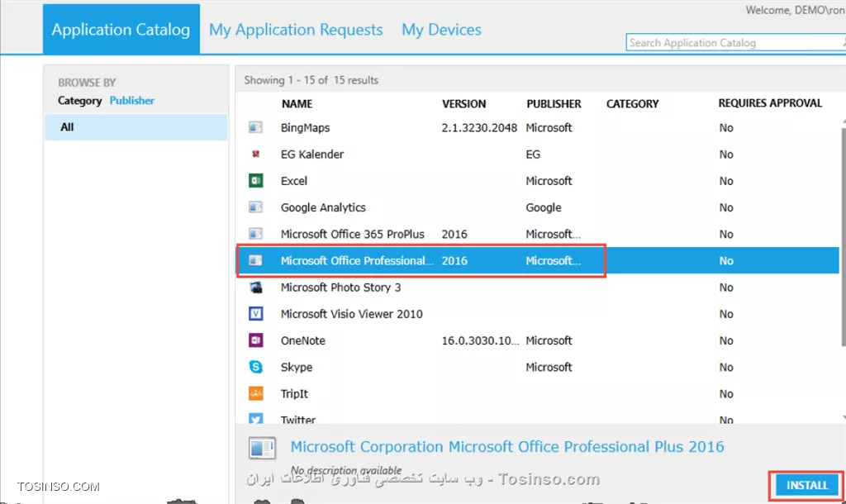Select the OneNote application name
The width and height of the screenshot is (846, 504).
(x=302, y=340)
